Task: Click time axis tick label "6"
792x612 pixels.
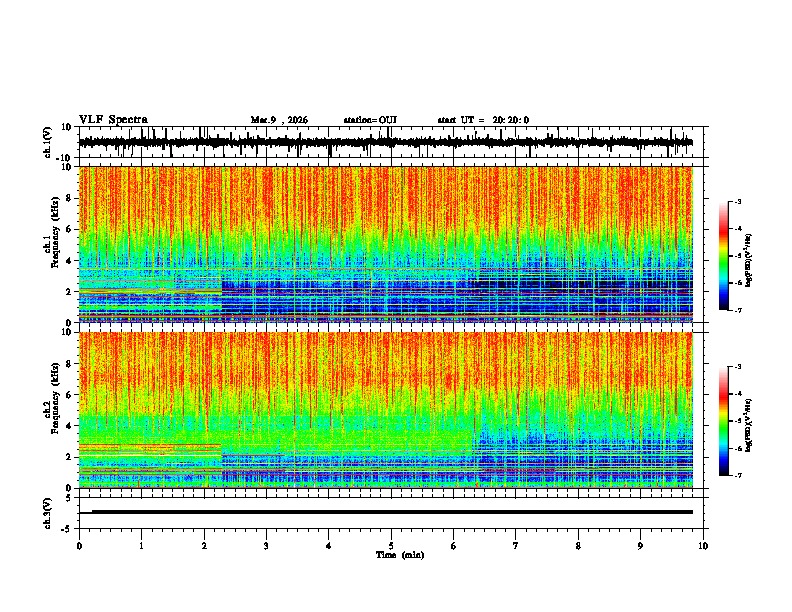Action: pyautogui.click(x=453, y=546)
